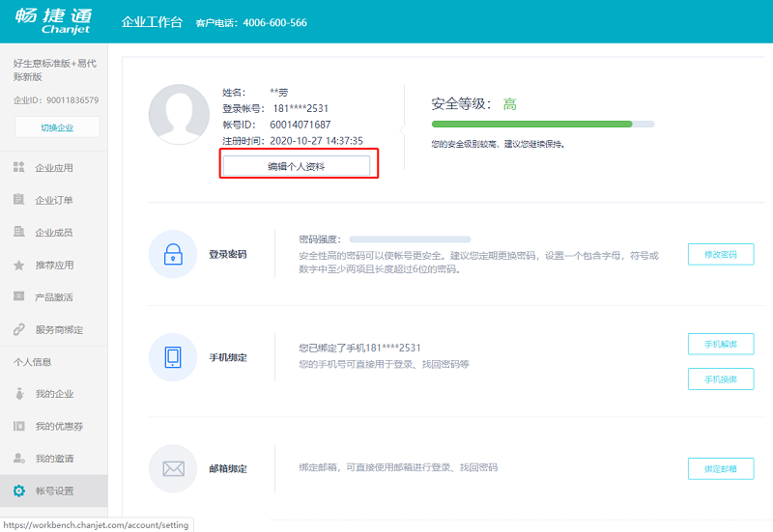Click the 企业成员 building icon

pos(18,232)
